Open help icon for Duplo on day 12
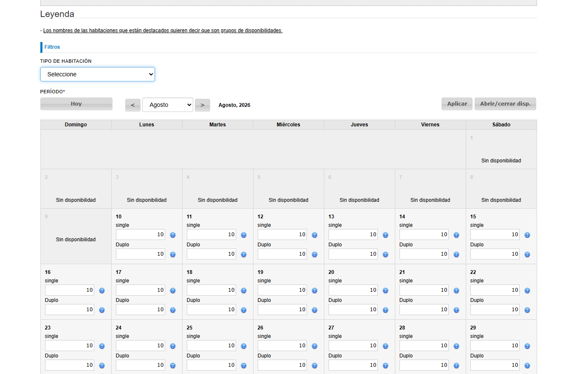The width and height of the screenshot is (588, 374). [315, 254]
